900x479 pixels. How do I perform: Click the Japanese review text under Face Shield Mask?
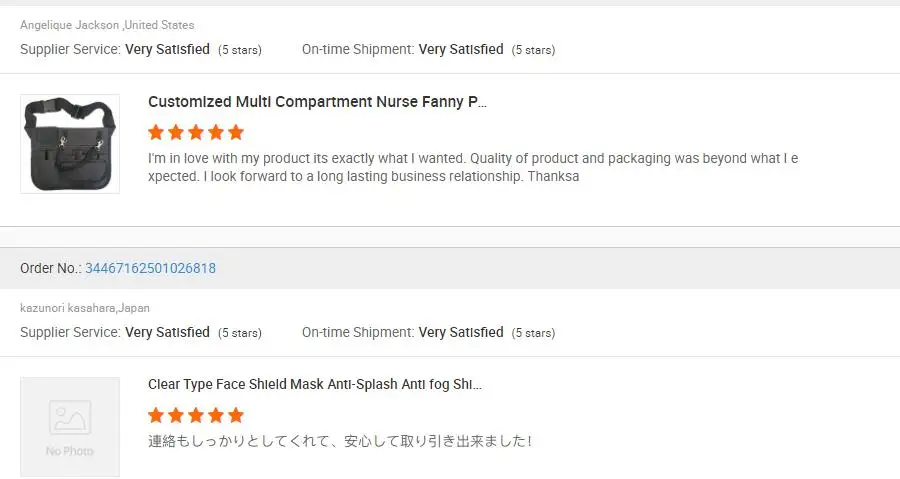point(340,441)
